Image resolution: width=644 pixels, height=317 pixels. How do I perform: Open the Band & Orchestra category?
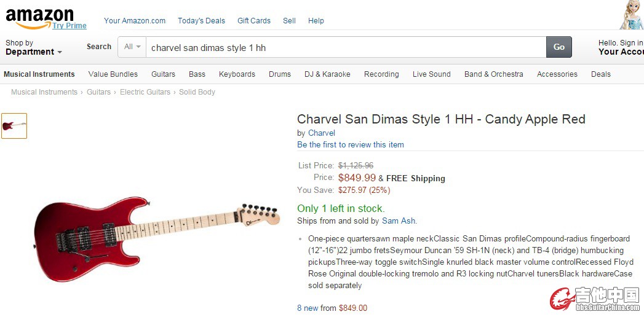[x=493, y=74]
